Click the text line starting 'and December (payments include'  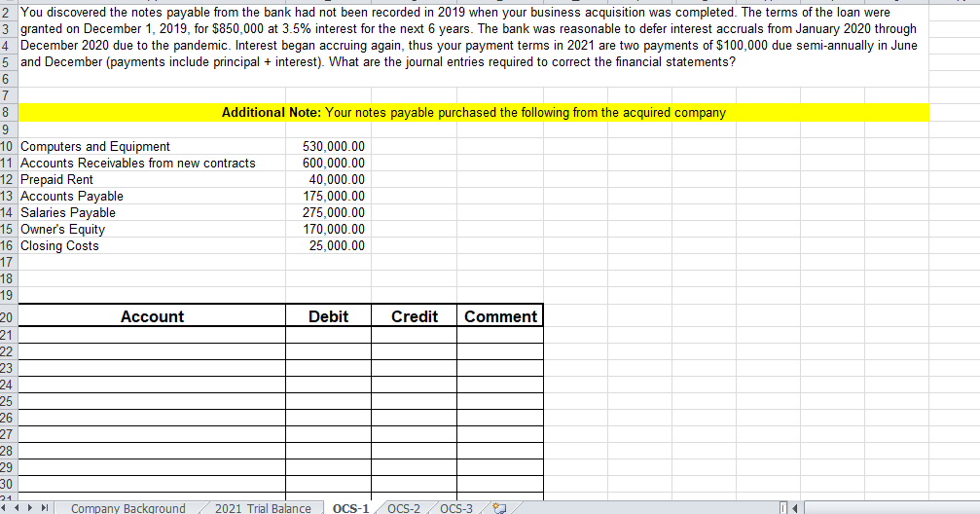pos(379,62)
